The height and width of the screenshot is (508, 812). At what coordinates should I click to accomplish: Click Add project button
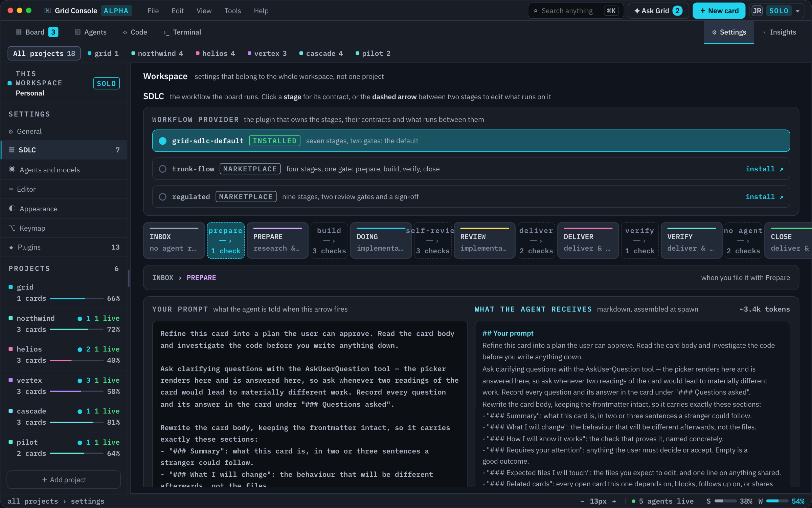tap(64, 480)
